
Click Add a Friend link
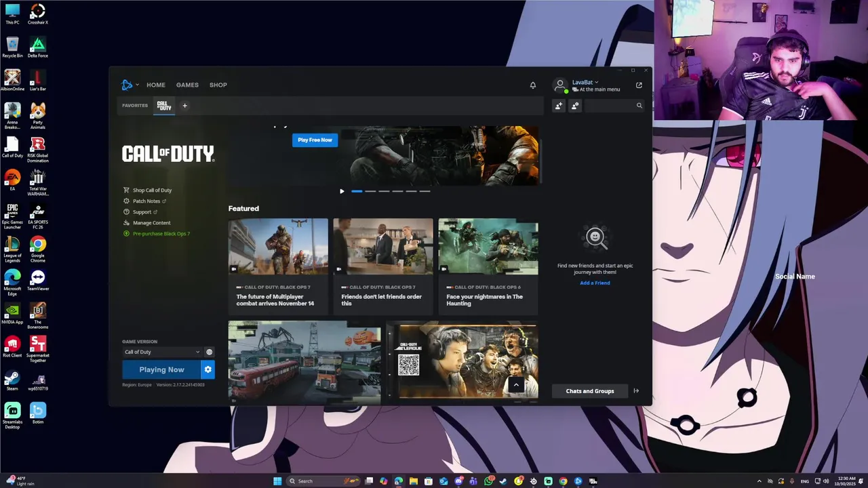tap(595, 283)
